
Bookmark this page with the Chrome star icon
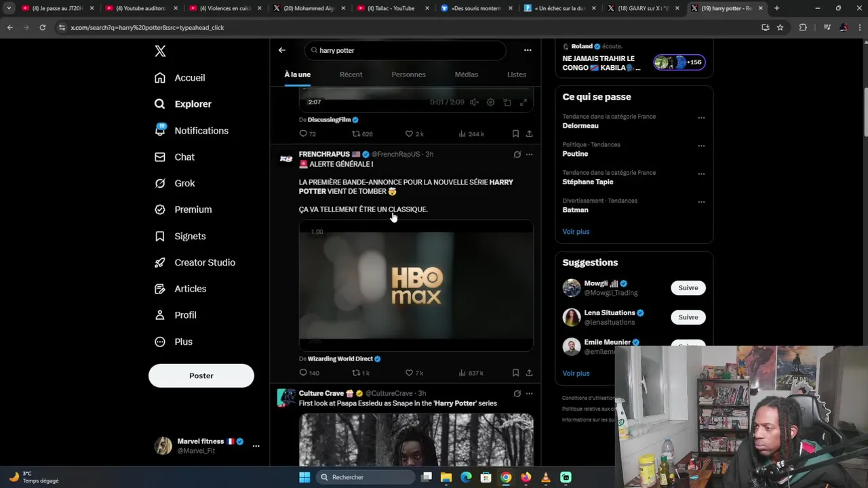pyautogui.click(x=780, y=27)
